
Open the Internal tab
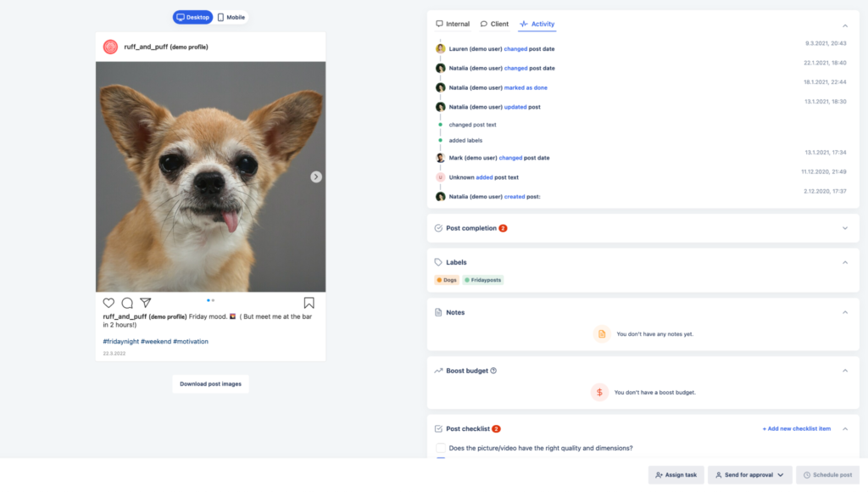coord(453,24)
